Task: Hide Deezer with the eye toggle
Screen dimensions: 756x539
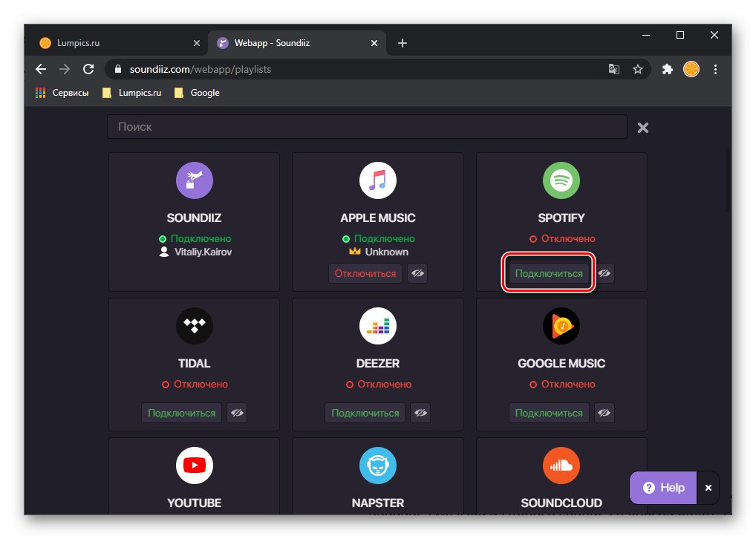Action: 420,413
